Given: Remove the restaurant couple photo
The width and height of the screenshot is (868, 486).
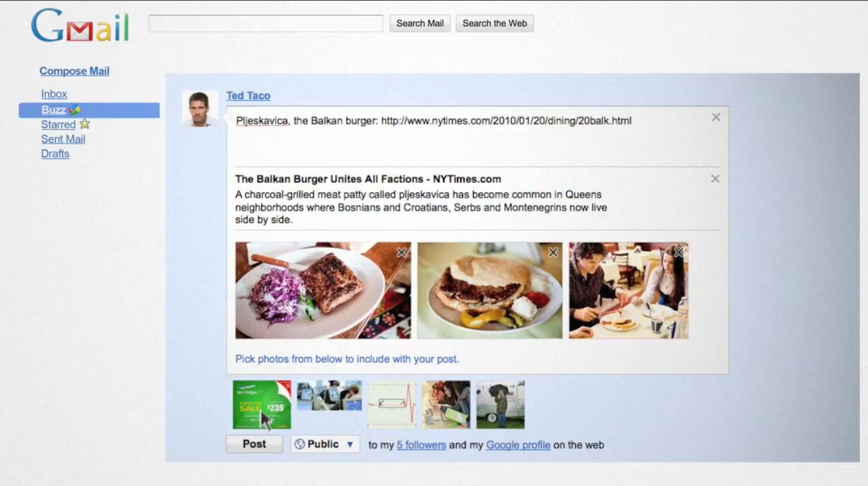Looking at the screenshot, I should 678,253.
